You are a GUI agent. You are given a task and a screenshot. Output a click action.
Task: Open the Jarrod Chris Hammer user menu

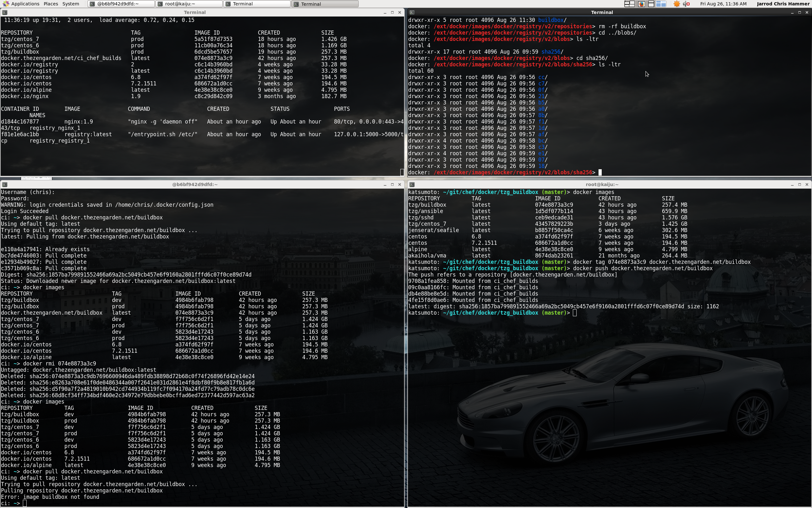[x=783, y=4]
